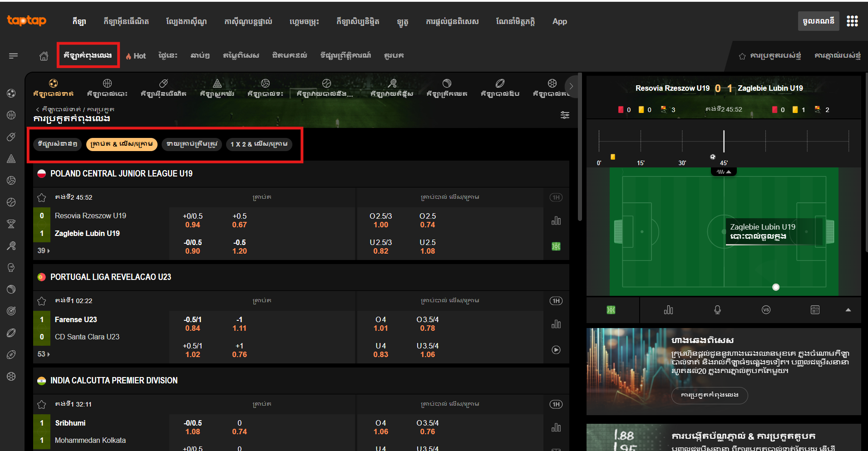Open statistics chart for Resovia Rzeszow match row
Screen dimensions: 868x451
556,221
